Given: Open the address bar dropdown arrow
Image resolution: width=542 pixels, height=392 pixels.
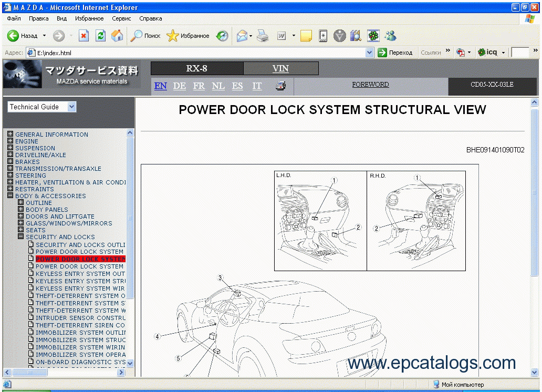Looking at the screenshot, I should pos(370,53).
